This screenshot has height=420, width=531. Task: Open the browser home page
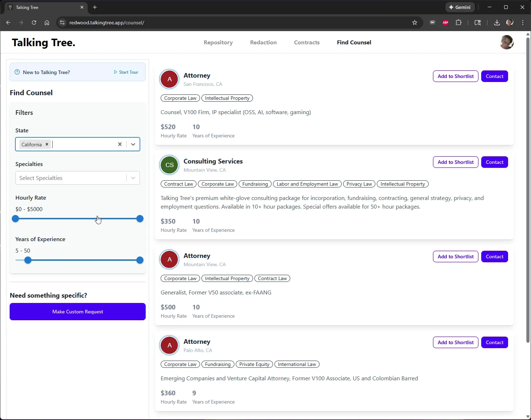[47, 23]
